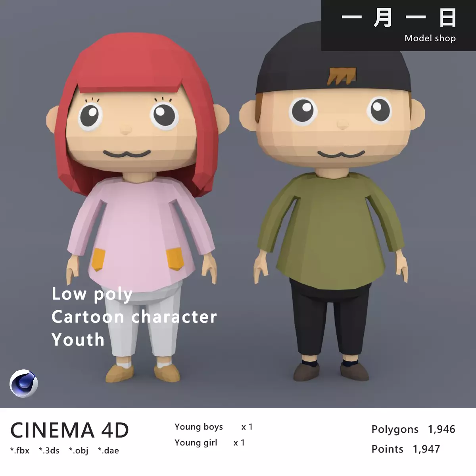Select the red-haired girl character model
This screenshot has height=476, width=476.
point(138,207)
